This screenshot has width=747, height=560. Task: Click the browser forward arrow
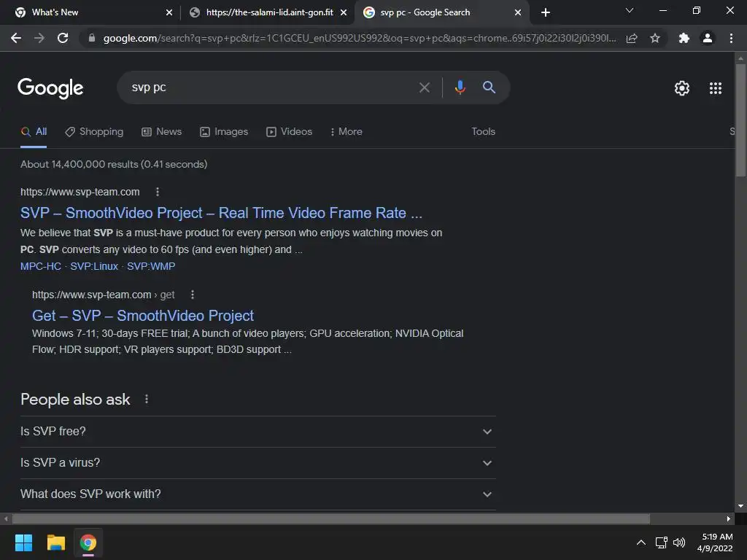click(39, 38)
